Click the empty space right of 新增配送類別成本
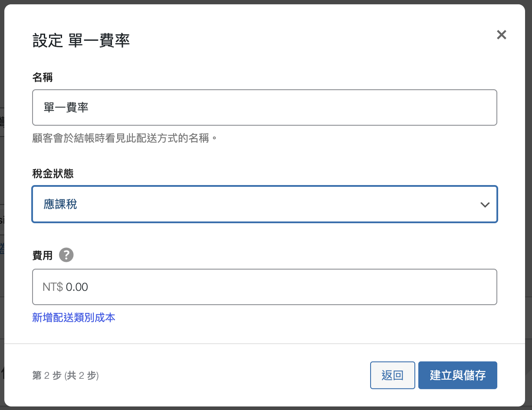 click(x=304, y=318)
